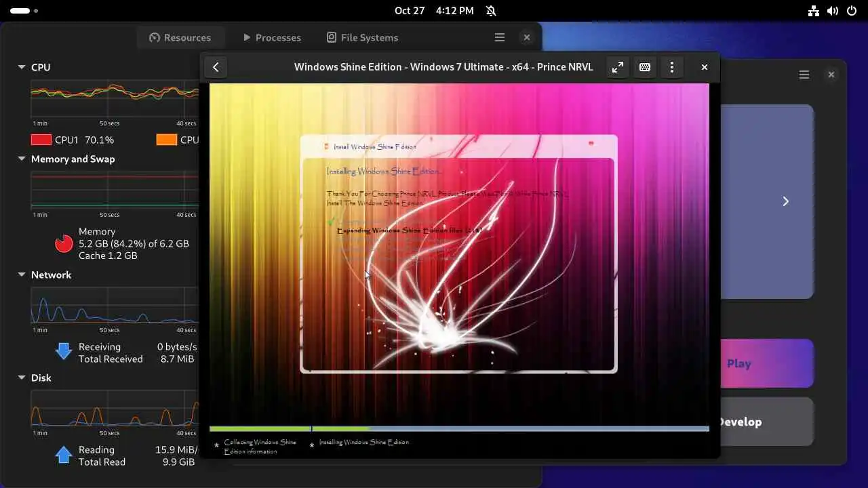Screen dimensions: 868x488
Task: Click the Play button in background window
Action: tap(767, 363)
